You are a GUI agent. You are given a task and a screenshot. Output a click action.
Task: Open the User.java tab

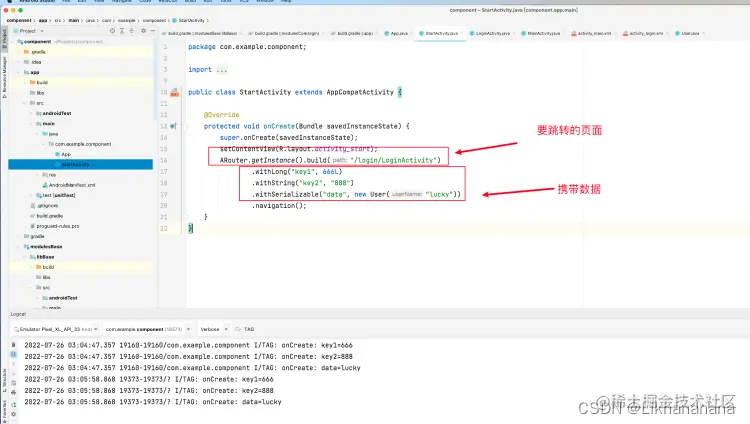point(688,33)
